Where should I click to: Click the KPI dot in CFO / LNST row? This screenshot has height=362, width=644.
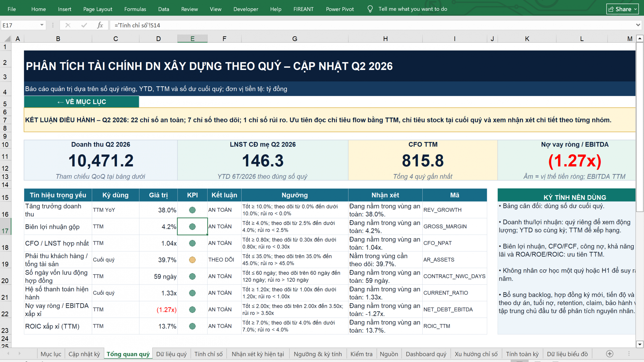pyautogui.click(x=192, y=243)
